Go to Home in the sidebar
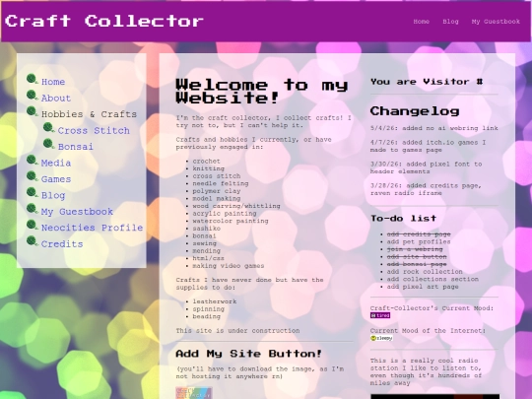This screenshot has width=532, height=399. point(53,82)
